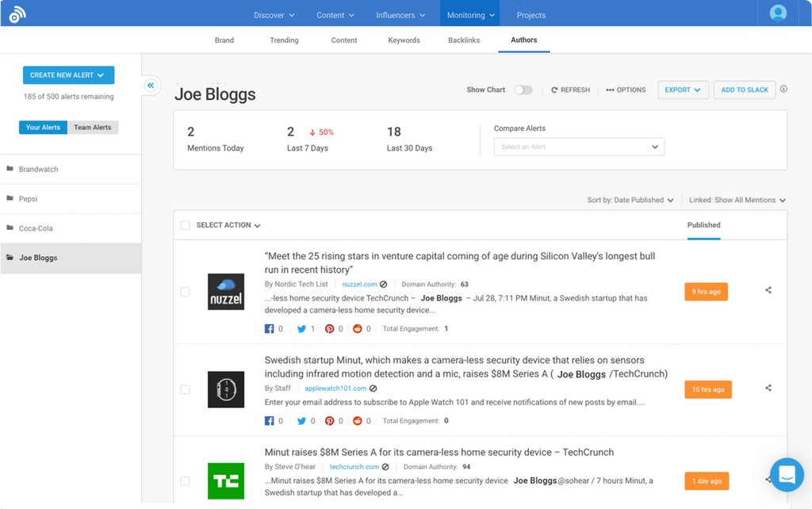The height and width of the screenshot is (509, 812).
Task: Check the select-all checkbox by Select Action
Action: coord(185,225)
